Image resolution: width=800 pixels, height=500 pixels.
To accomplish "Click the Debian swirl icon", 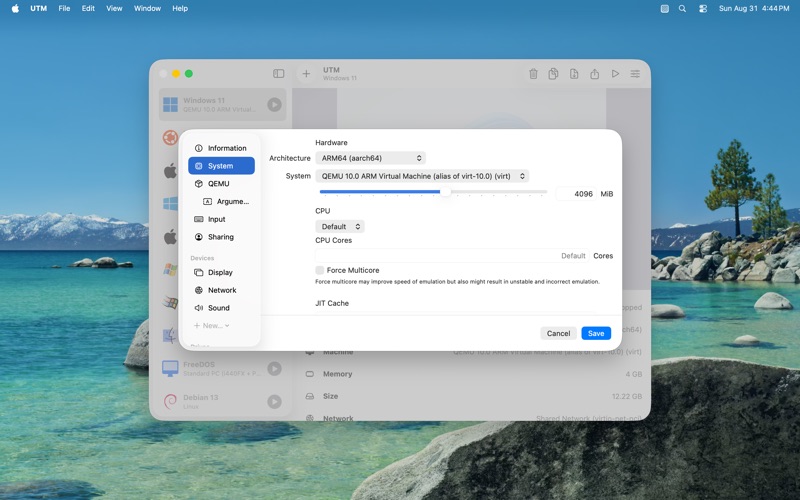I will (170, 402).
